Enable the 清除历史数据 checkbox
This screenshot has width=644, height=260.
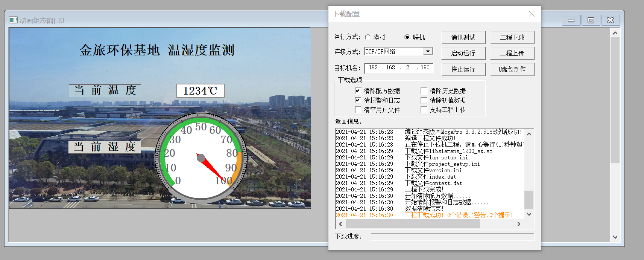(424, 91)
